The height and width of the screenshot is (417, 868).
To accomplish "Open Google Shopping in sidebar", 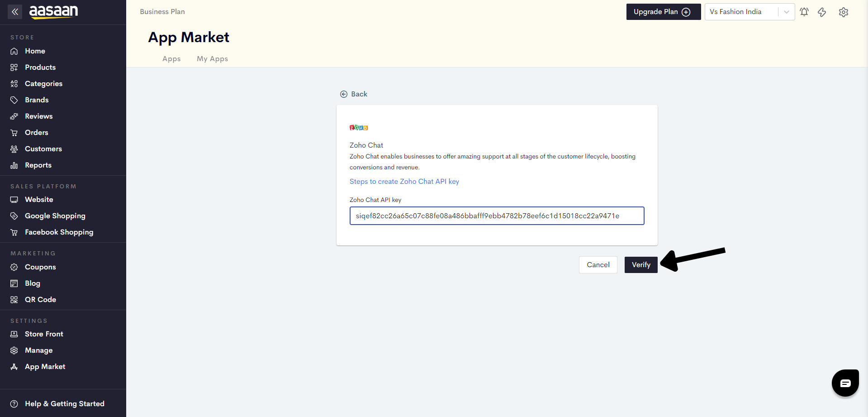I will click(x=55, y=216).
